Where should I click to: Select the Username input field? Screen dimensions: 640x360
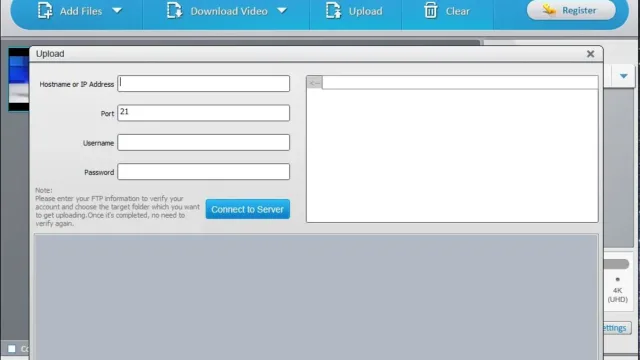pos(204,142)
